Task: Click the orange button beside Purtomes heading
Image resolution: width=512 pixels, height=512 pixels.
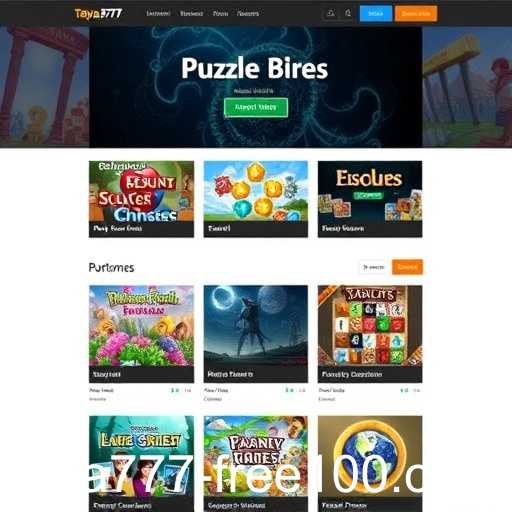Action: 407,267
